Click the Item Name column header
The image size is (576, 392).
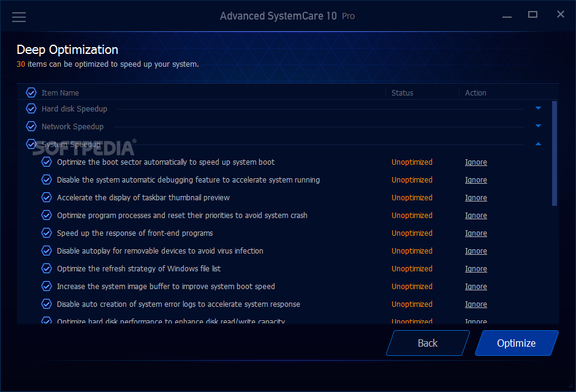click(60, 93)
